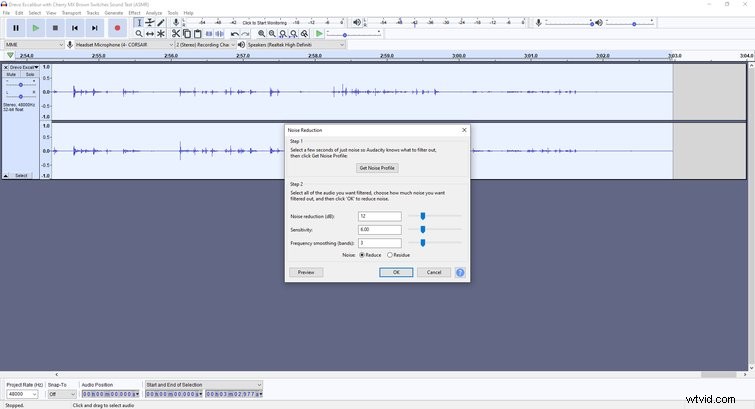This screenshot has width=755, height=409.
Task: Close the track with the X button
Action: pos(6,67)
